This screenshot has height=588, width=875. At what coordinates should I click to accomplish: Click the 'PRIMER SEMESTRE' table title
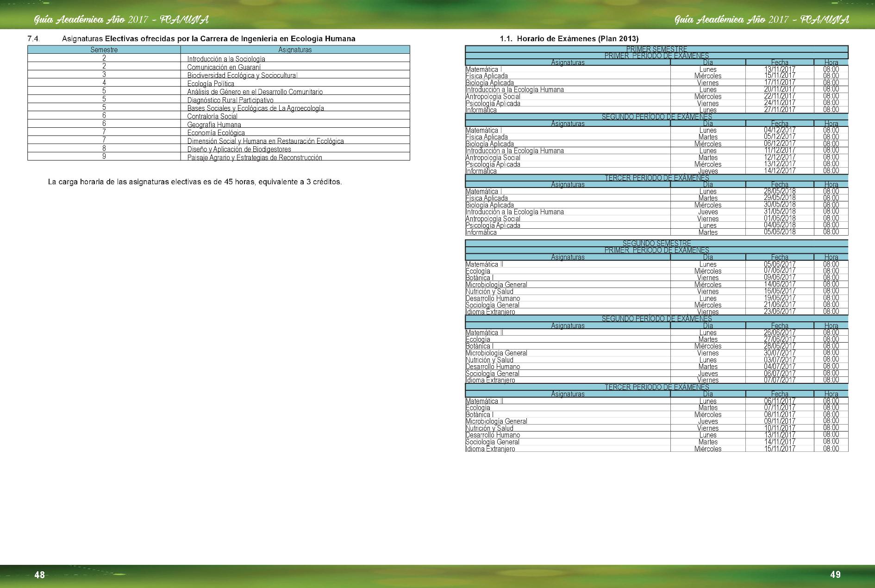[656, 49]
